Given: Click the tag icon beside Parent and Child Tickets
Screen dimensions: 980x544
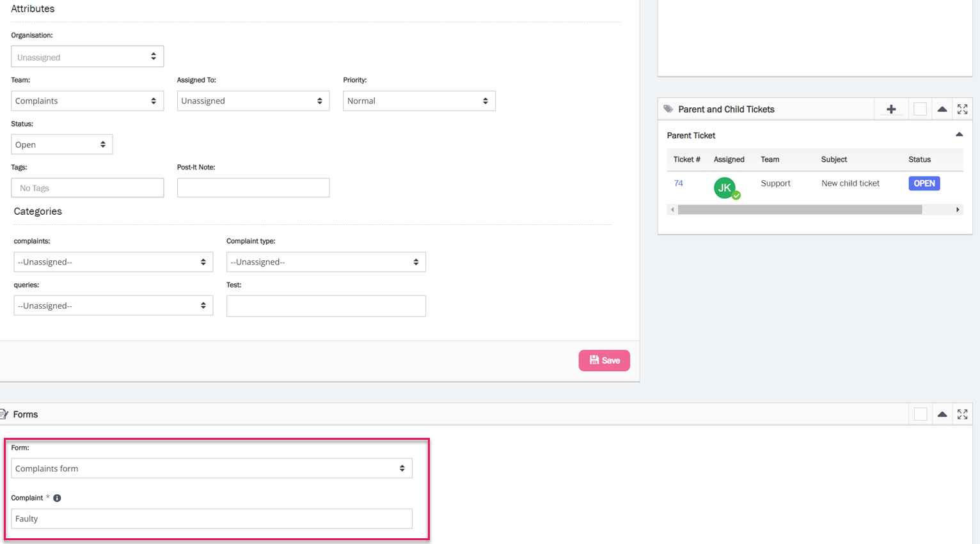Looking at the screenshot, I should tap(668, 109).
